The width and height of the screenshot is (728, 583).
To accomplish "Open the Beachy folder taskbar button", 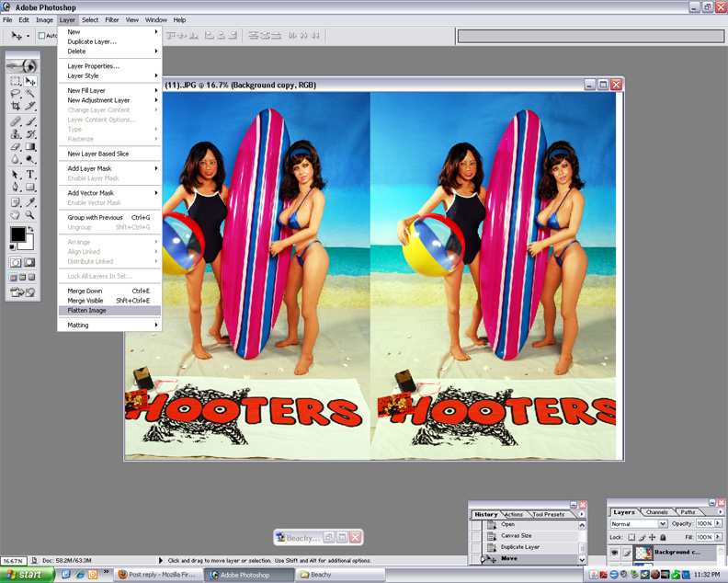I will (x=340, y=575).
